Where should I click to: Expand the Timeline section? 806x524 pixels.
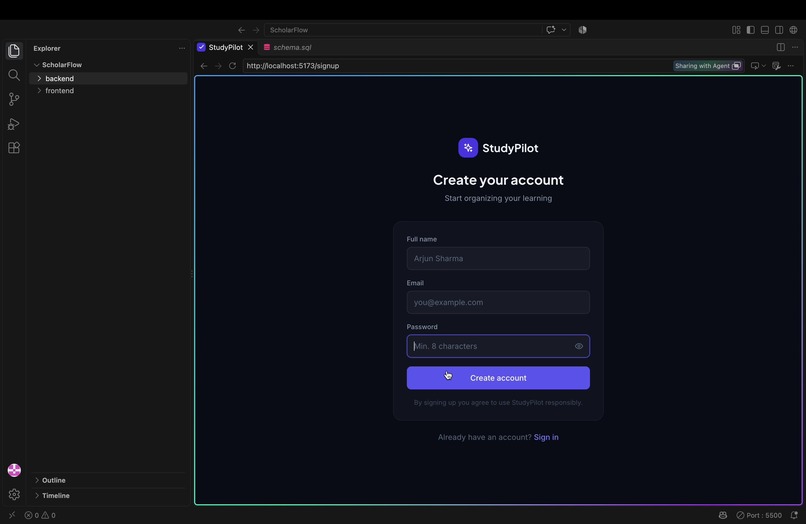[108, 495]
